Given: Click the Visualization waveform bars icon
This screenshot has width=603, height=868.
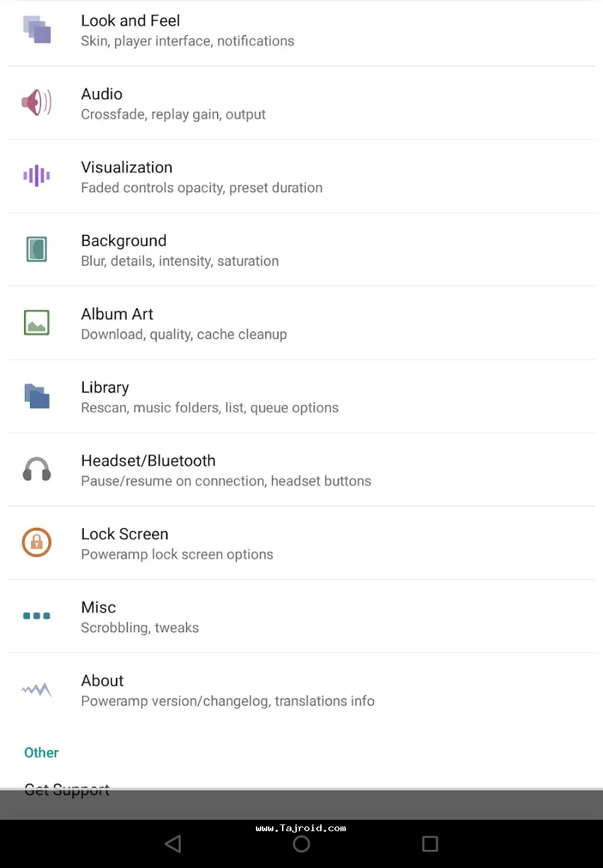Looking at the screenshot, I should click(x=37, y=176).
